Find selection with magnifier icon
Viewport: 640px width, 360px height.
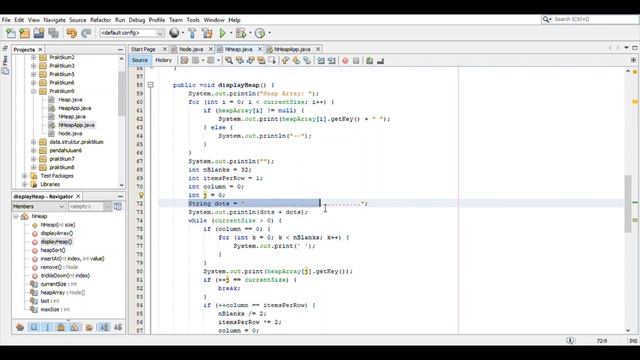[229, 60]
